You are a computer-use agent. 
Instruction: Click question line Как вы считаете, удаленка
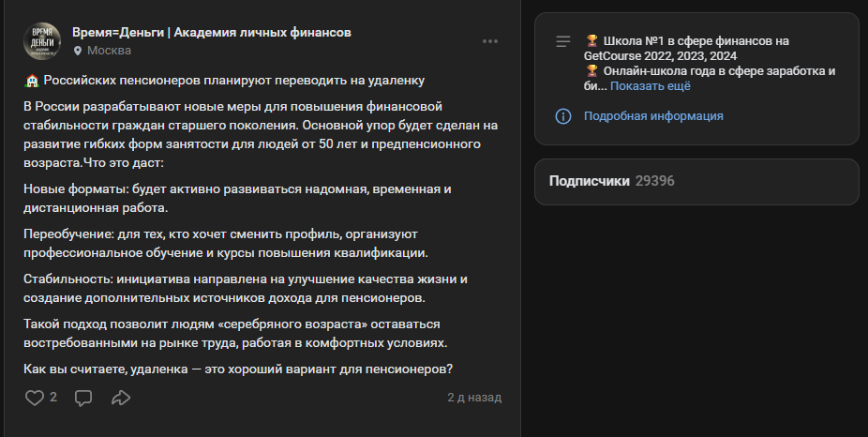coord(238,369)
